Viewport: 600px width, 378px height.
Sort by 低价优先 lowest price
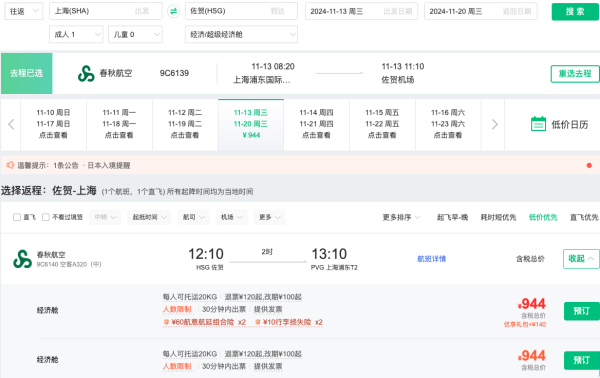point(543,217)
